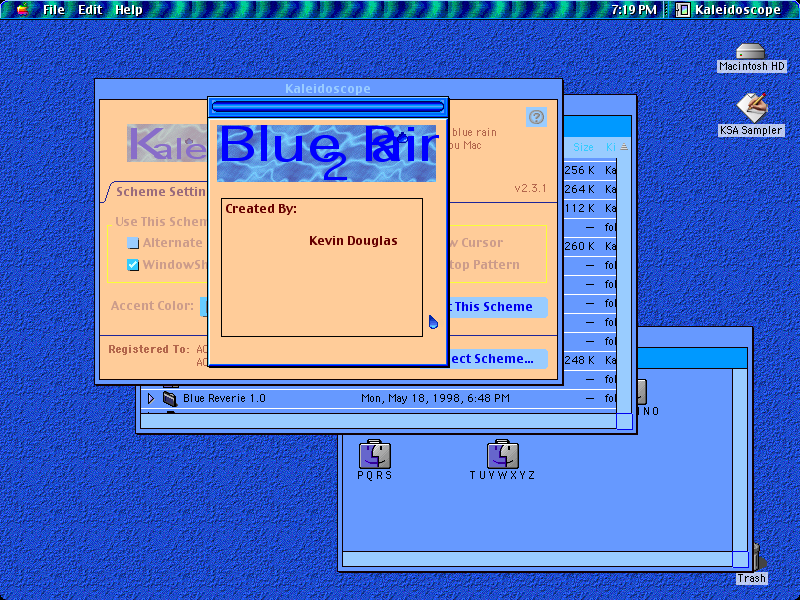The width and height of the screenshot is (800, 600).
Task: Open the File menu
Action: click(54, 10)
